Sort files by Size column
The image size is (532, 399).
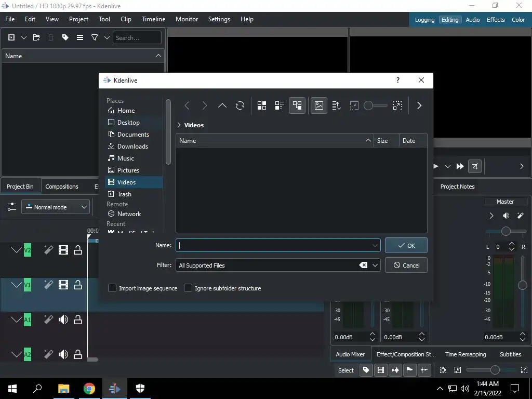[x=386, y=140]
